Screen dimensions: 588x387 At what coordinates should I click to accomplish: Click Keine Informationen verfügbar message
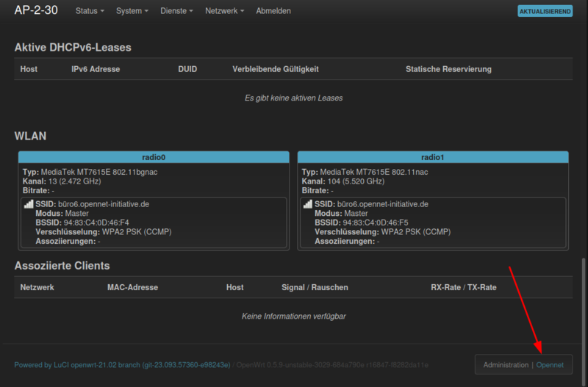pos(293,317)
